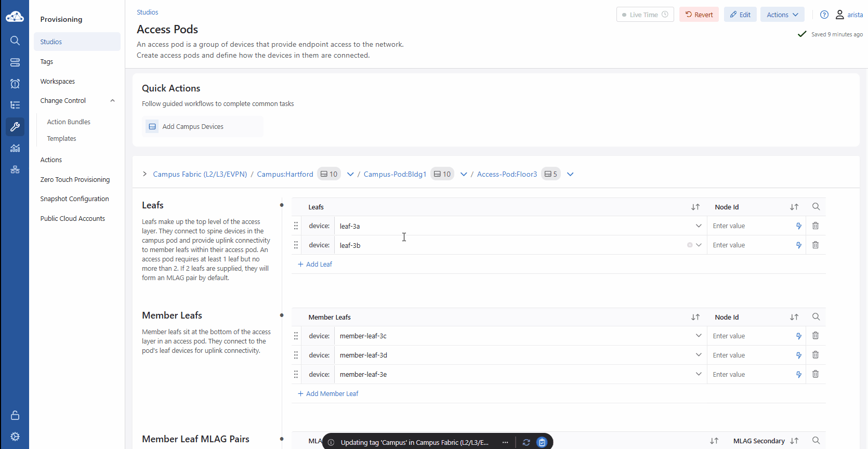Open the Actions dropdown button
Screen dimensions: 868x449
(782, 15)
